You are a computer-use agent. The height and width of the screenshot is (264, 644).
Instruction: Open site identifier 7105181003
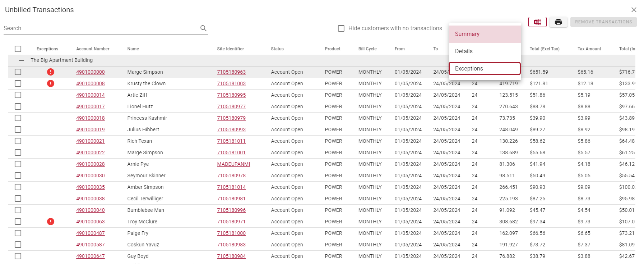click(231, 83)
